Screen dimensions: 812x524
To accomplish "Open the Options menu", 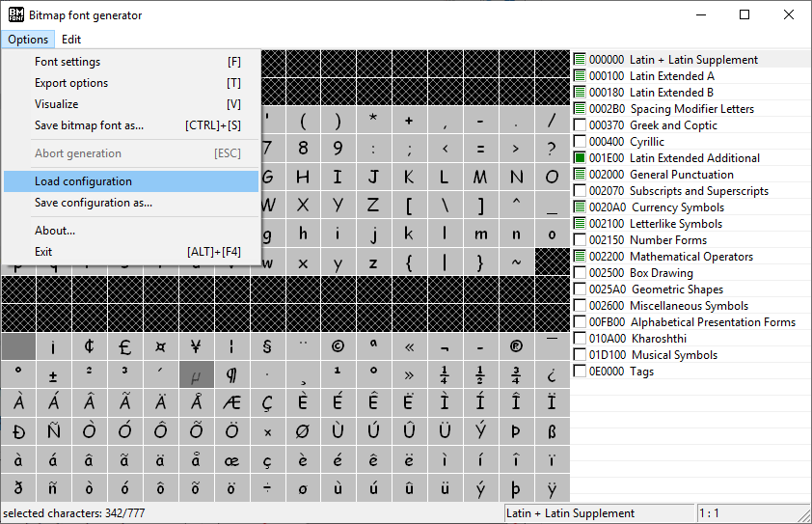I will pyautogui.click(x=28, y=40).
